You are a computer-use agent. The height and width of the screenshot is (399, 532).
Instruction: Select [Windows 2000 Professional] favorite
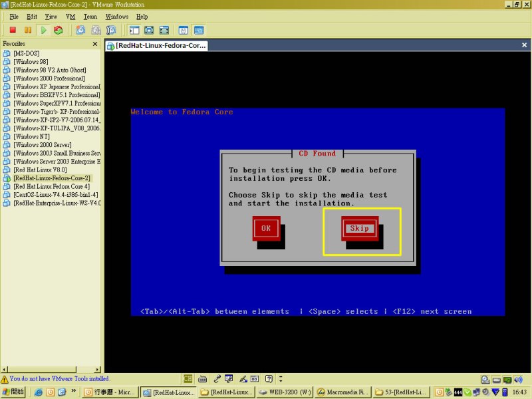[49, 78]
